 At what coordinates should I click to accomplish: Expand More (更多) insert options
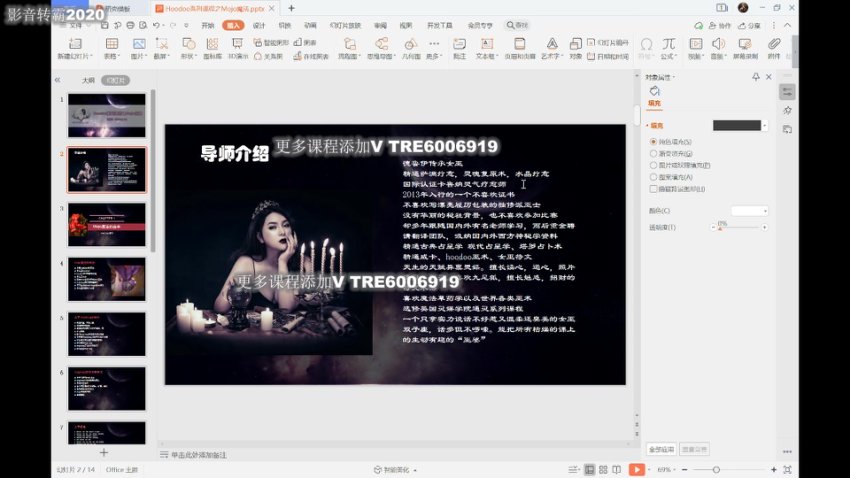[x=434, y=47]
